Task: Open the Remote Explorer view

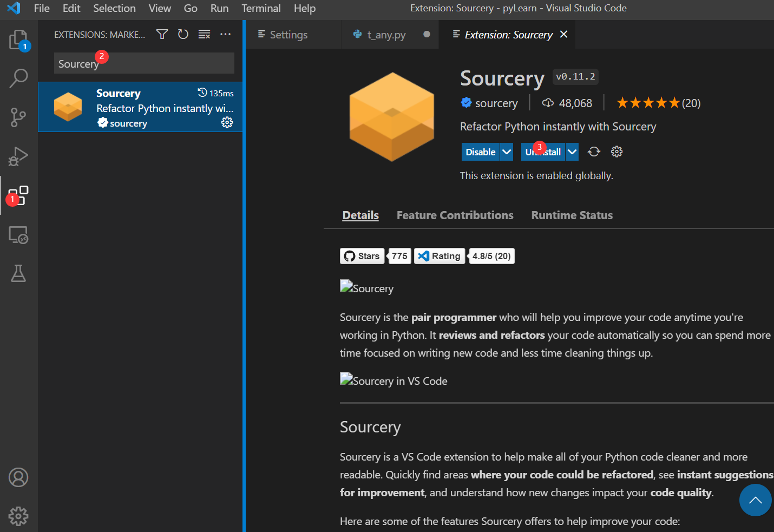Action: click(x=18, y=234)
